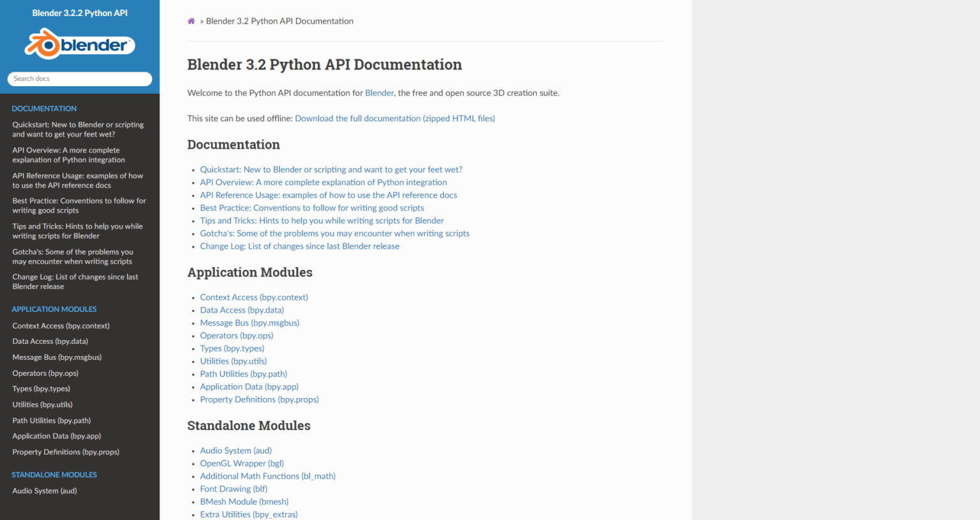The image size is (980, 520).
Task: Download the full documentation zipped HTML files
Action: coord(394,118)
